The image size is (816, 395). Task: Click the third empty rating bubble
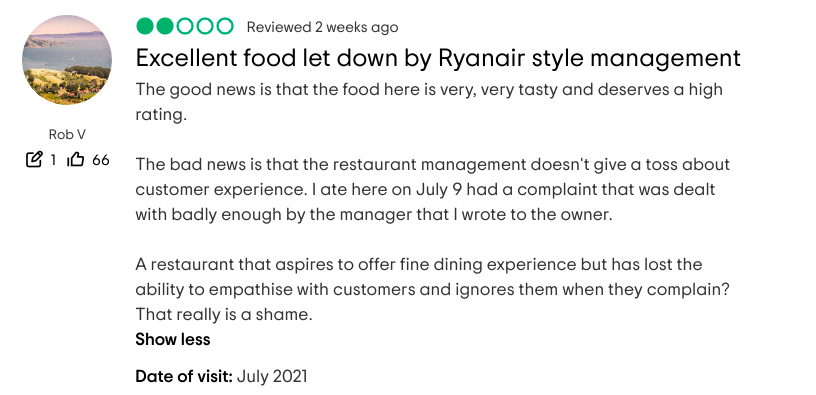pyautogui.click(x=185, y=26)
